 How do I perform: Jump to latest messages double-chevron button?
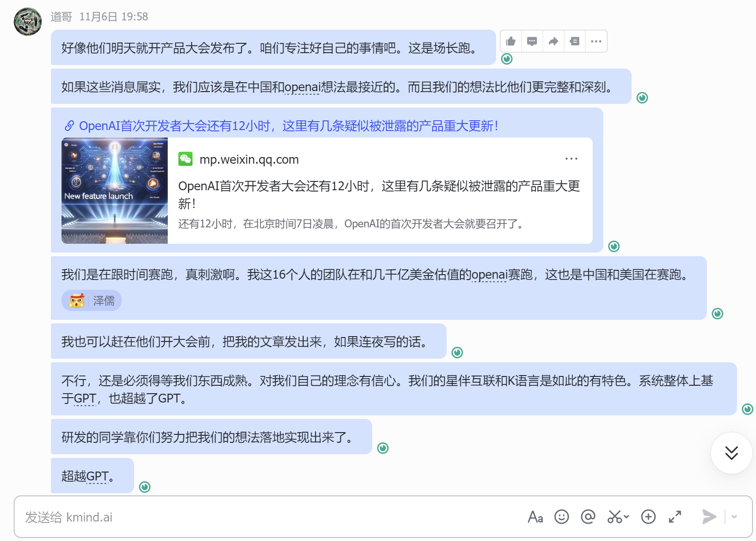(732, 453)
